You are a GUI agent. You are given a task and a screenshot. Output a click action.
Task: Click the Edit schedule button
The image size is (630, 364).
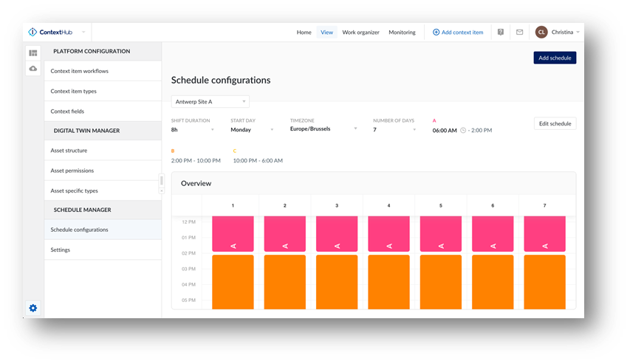(555, 123)
